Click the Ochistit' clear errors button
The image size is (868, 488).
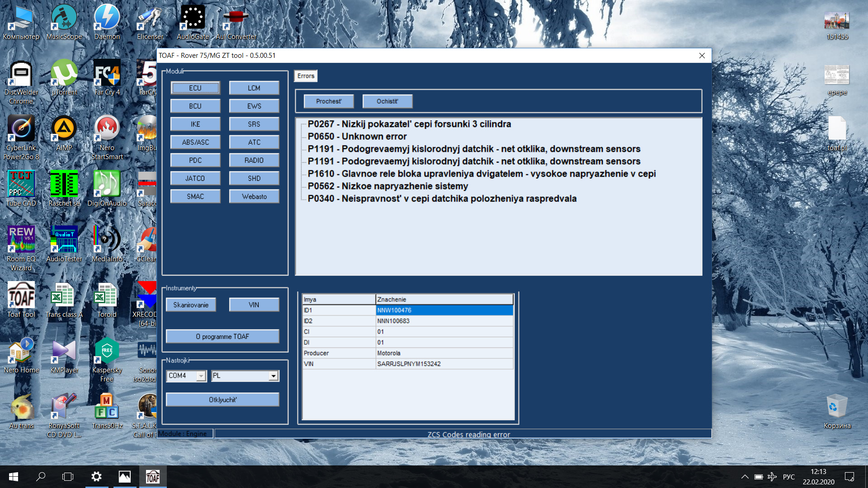[387, 101]
